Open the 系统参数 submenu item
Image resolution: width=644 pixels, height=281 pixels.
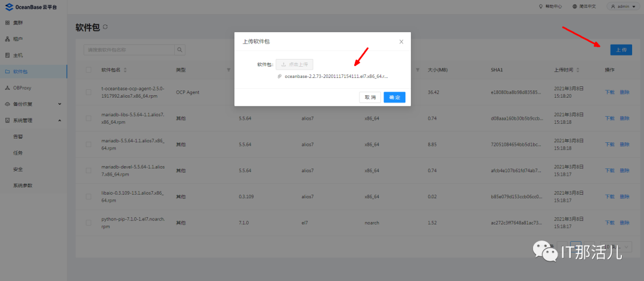coord(23,185)
